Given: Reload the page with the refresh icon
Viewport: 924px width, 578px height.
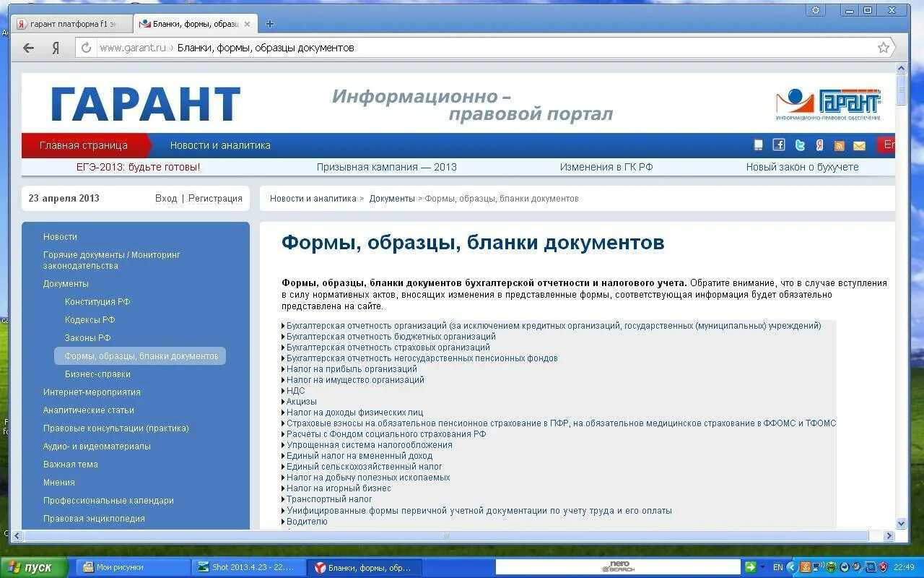Looking at the screenshot, I should [87, 48].
